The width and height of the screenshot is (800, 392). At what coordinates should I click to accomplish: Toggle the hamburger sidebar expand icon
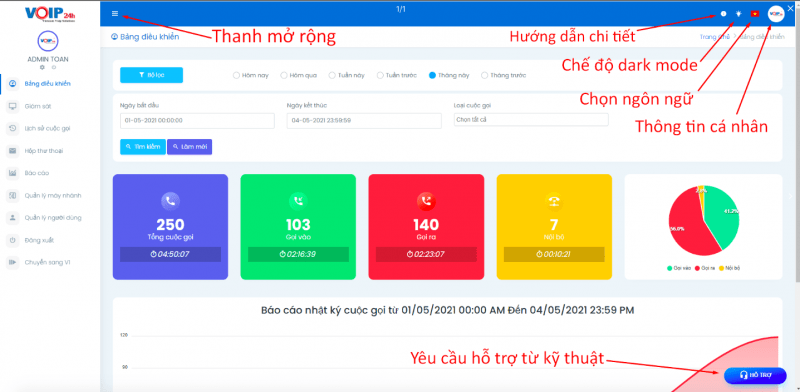point(115,14)
